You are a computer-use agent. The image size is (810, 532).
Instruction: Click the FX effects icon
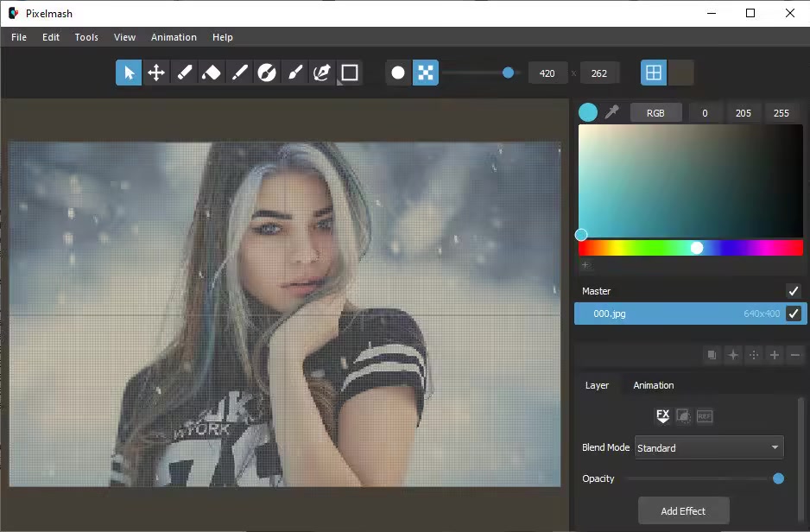(662, 416)
